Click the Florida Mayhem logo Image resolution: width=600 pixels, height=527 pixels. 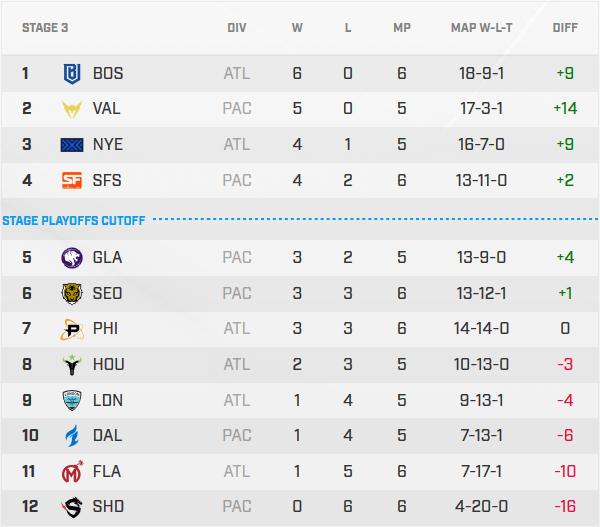tap(72, 470)
